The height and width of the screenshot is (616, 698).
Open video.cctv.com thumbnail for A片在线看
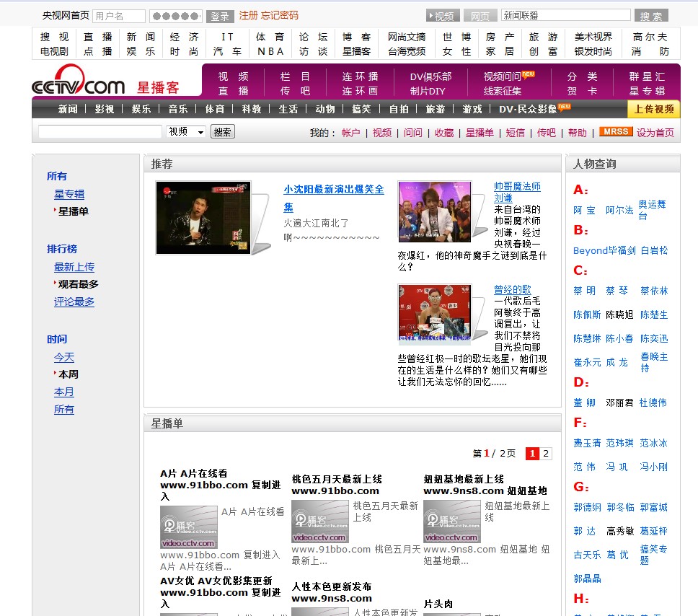click(x=189, y=527)
